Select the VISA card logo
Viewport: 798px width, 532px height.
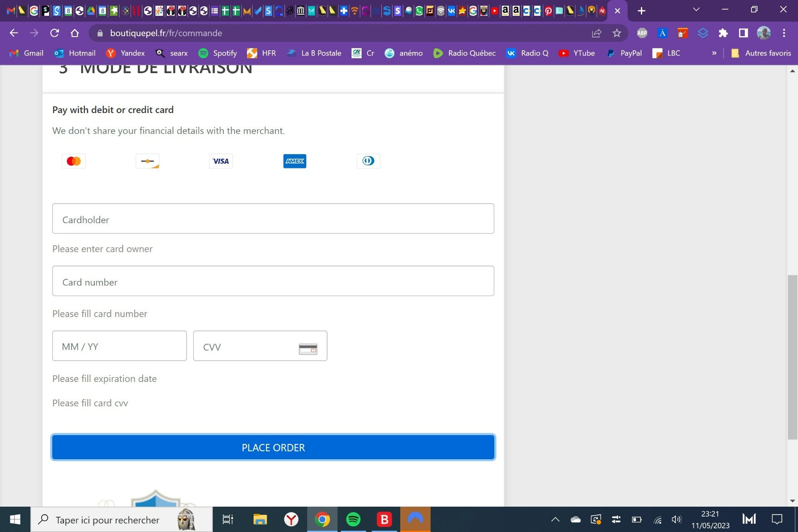[221, 161]
